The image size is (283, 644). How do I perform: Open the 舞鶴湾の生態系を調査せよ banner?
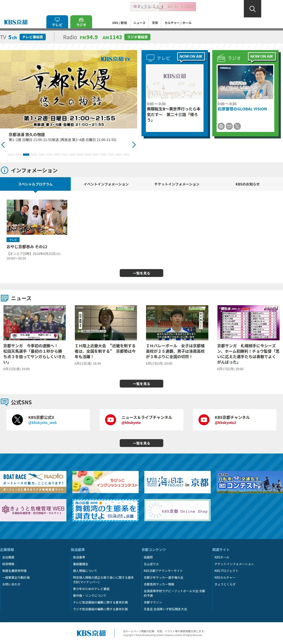click(105, 510)
